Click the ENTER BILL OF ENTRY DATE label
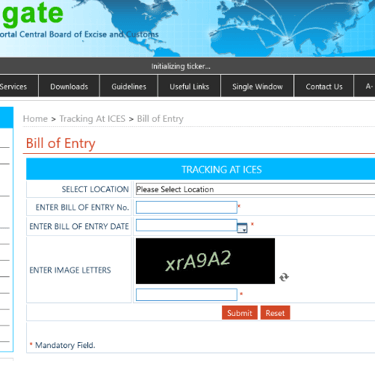375x366 pixels. (79, 226)
